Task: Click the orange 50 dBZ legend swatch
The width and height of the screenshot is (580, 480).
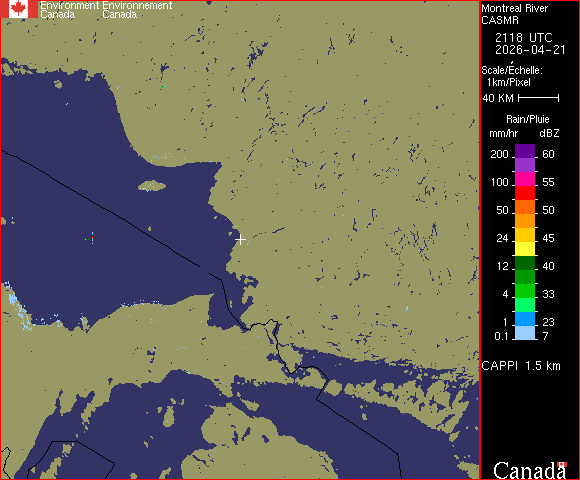Action: pos(525,207)
